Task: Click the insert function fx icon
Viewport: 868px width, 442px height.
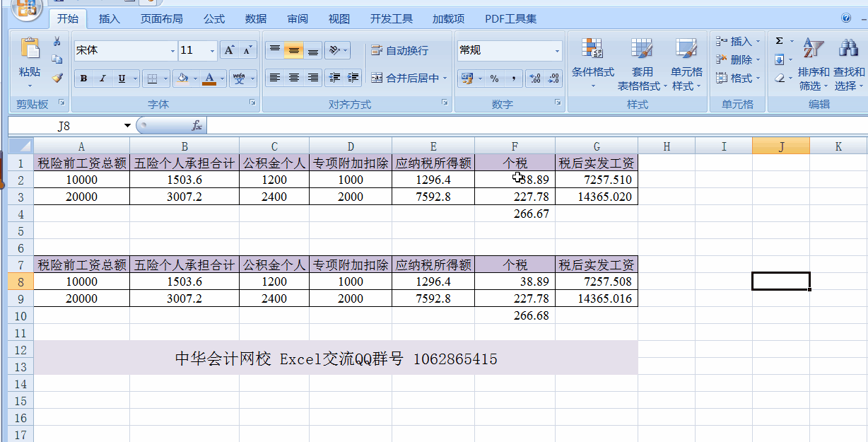Action: click(x=197, y=126)
